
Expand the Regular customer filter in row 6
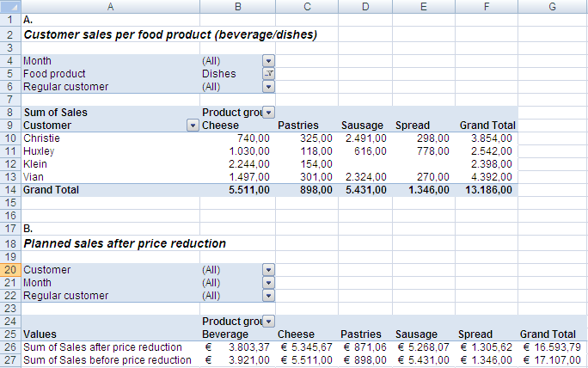pos(268,87)
